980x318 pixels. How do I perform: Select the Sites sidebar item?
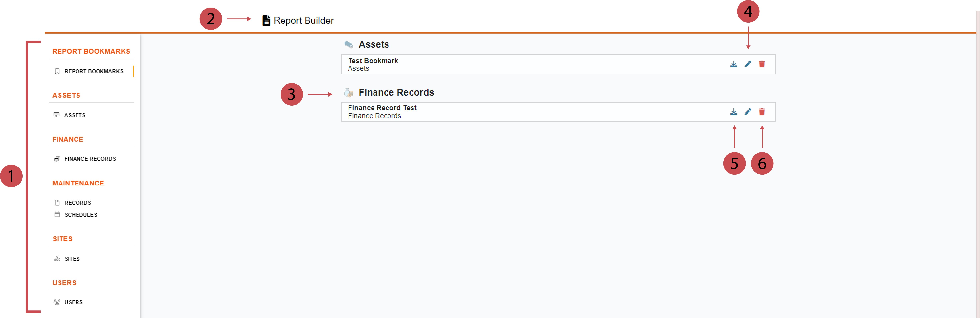click(x=72, y=259)
